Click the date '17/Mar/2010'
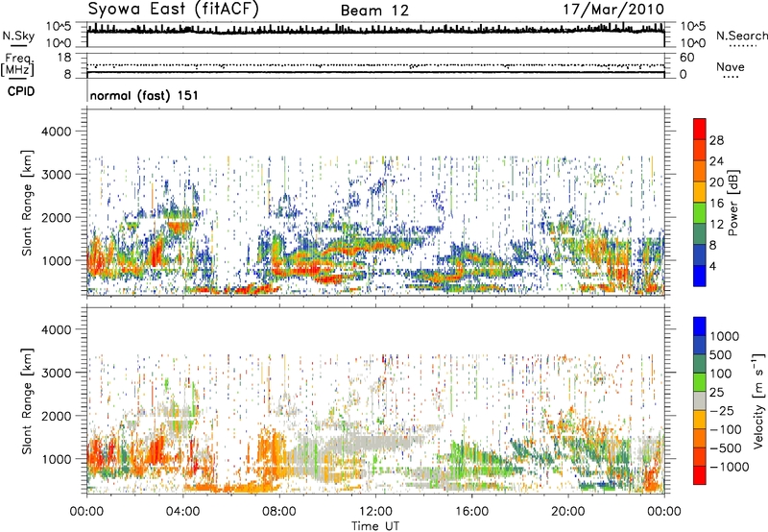Image resolution: width=768 pixels, height=532 pixels. tap(613, 10)
